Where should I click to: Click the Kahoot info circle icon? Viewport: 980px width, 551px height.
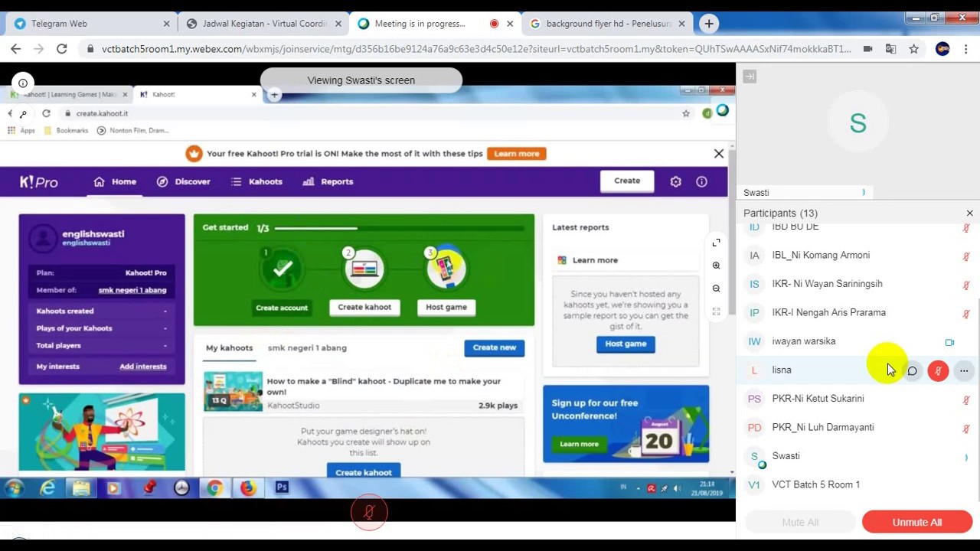[701, 181]
